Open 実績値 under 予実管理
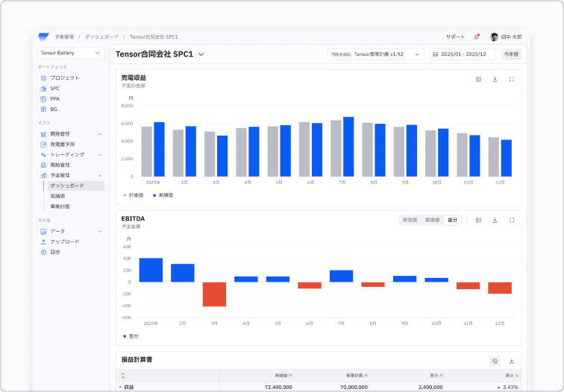The height and width of the screenshot is (392, 564). 59,196
